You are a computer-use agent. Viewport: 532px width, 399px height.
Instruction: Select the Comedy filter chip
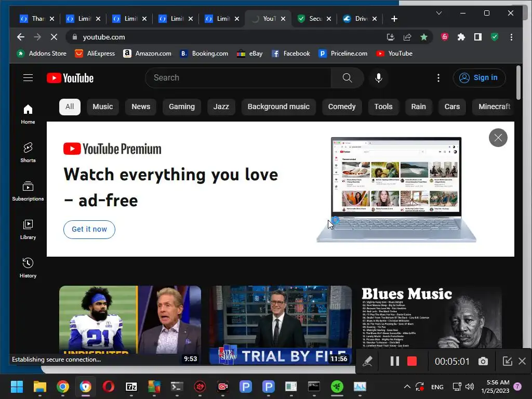pyautogui.click(x=342, y=107)
